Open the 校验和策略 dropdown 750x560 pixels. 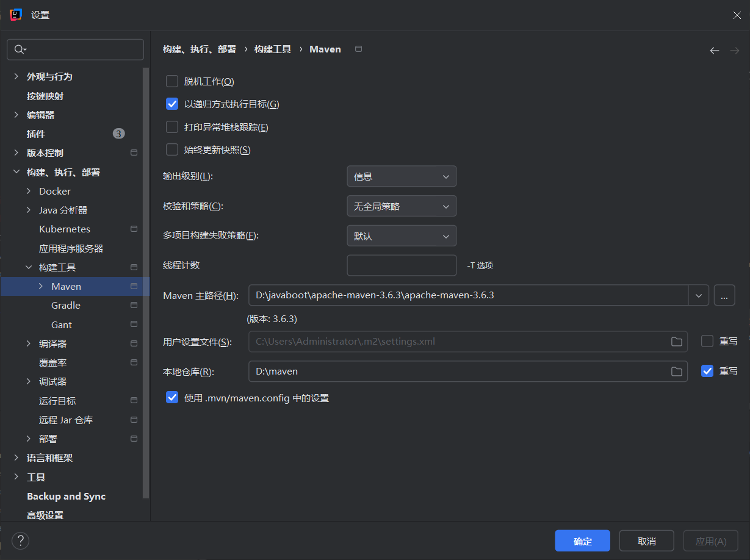point(402,206)
